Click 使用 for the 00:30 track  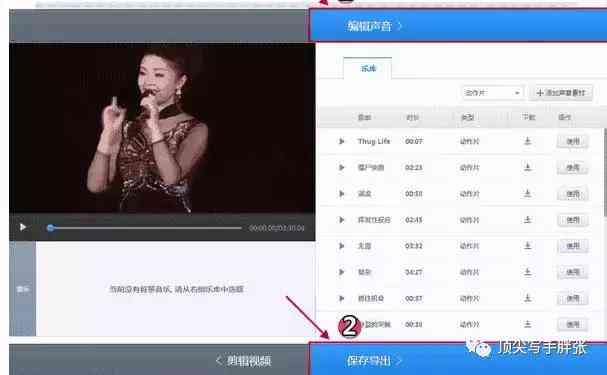[573, 193]
